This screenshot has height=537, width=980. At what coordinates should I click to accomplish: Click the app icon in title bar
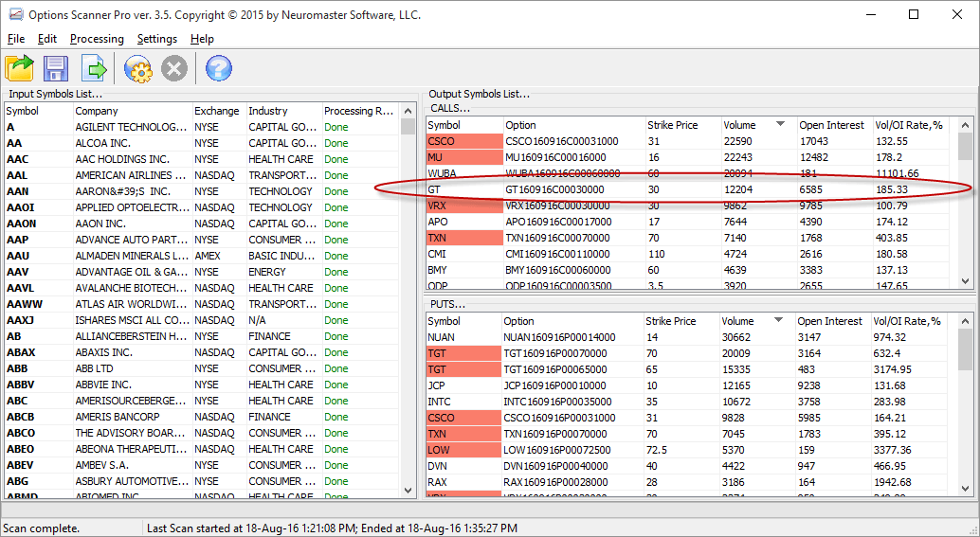16,14
